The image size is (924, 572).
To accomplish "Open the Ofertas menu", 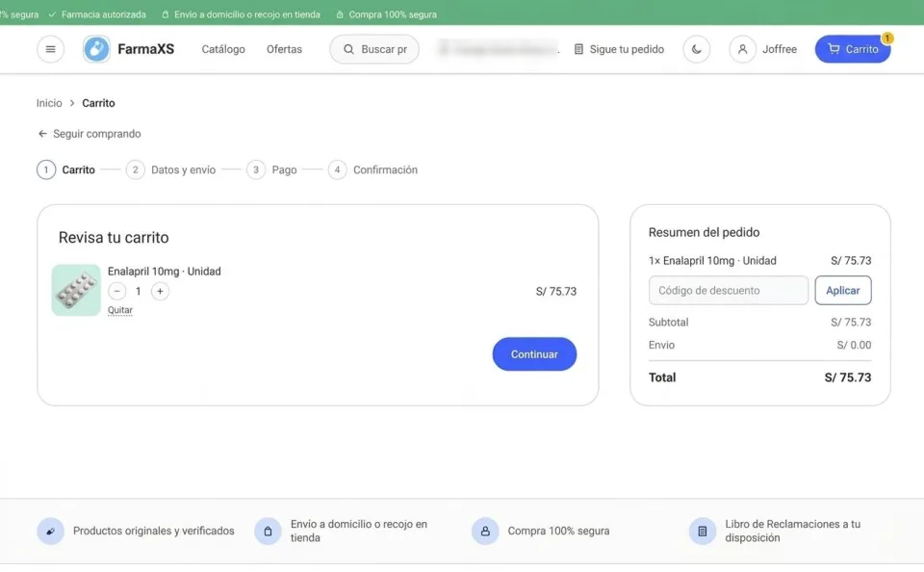I will coord(284,49).
